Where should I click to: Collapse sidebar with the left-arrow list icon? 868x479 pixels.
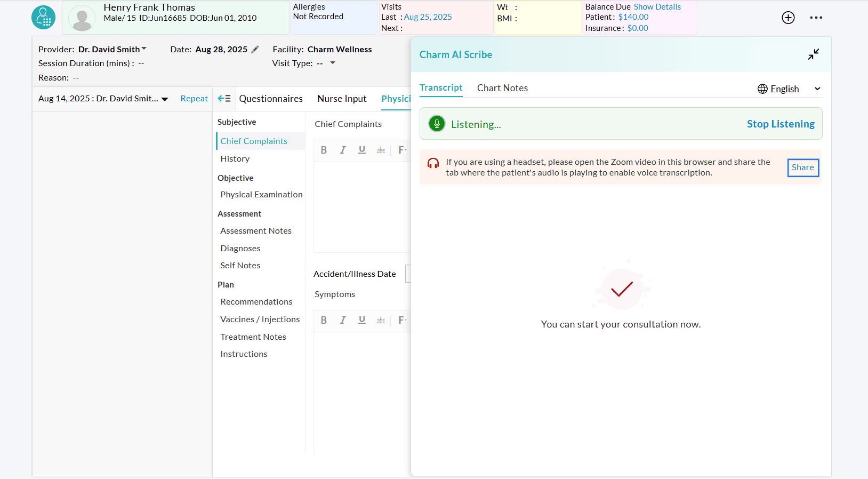pyautogui.click(x=224, y=99)
